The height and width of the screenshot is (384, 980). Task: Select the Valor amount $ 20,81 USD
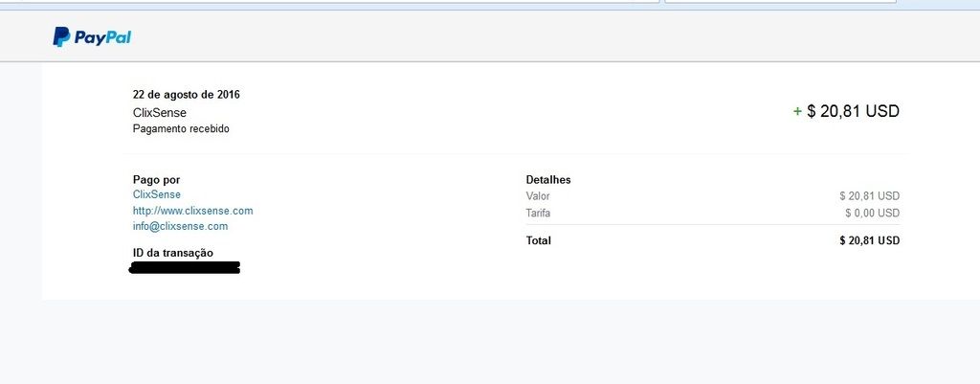pos(870,196)
